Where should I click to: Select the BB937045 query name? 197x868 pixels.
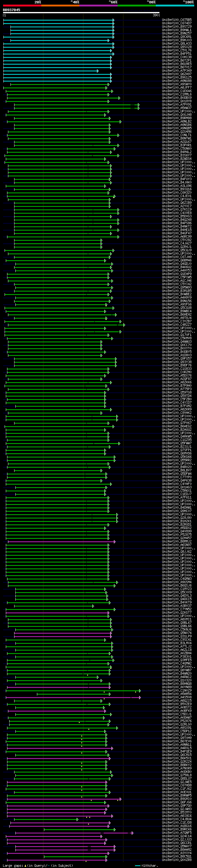11,10
